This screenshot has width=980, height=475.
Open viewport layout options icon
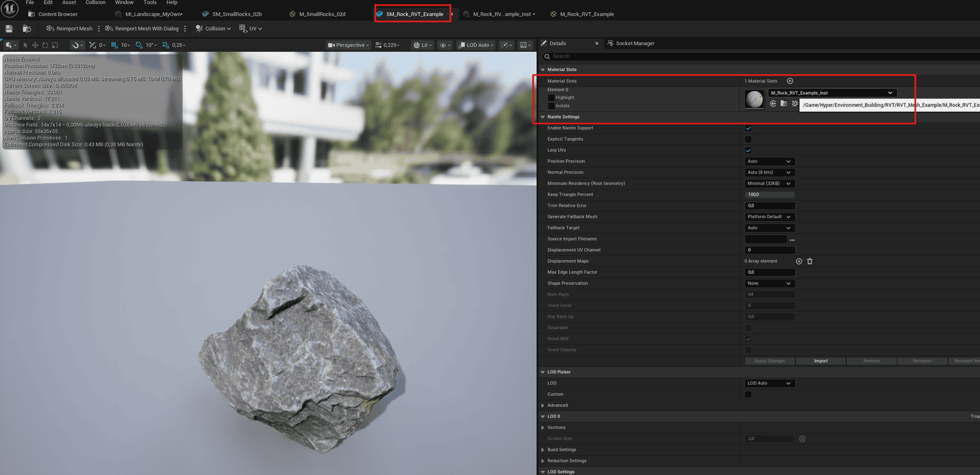coord(525,45)
